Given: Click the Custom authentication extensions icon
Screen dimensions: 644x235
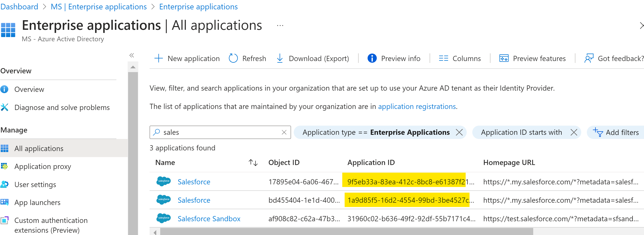Looking at the screenshot, I should (x=5, y=220).
